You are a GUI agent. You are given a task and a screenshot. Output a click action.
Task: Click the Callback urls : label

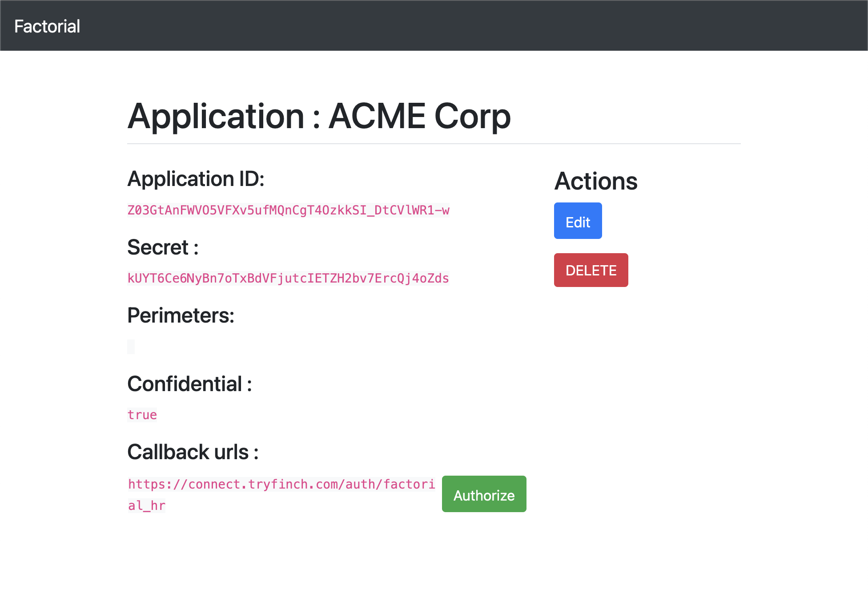pyautogui.click(x=193, y=452)
